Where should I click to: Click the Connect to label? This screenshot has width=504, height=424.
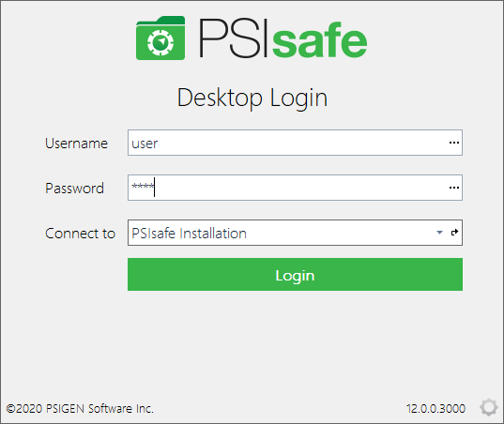click(x=80, y=234)
